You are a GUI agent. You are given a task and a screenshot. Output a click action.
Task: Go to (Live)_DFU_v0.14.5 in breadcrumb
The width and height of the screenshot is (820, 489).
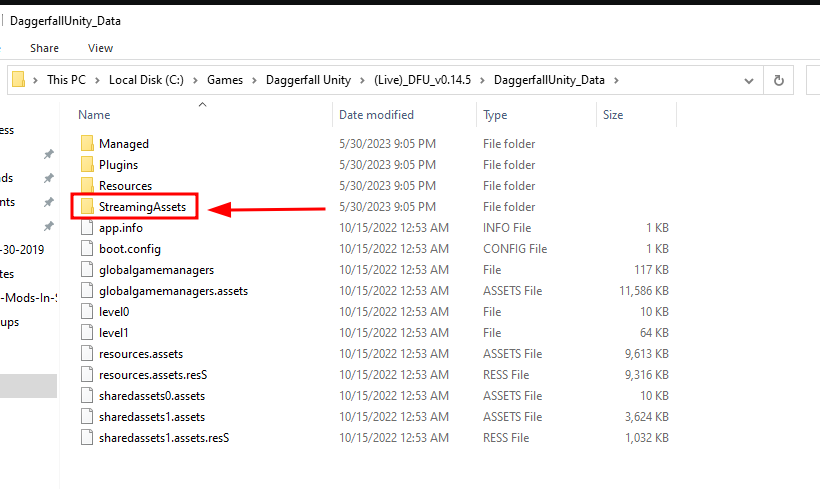(423, 80)
